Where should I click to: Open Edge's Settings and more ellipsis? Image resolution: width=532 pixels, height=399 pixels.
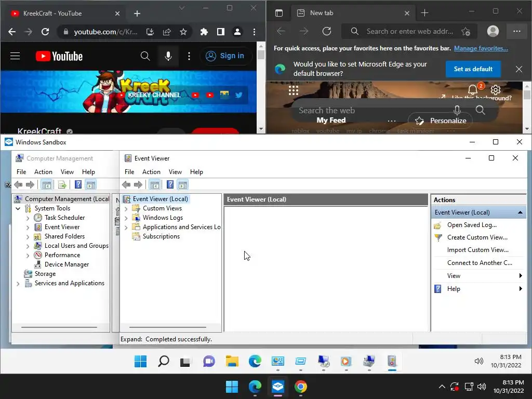coord(517,31)
